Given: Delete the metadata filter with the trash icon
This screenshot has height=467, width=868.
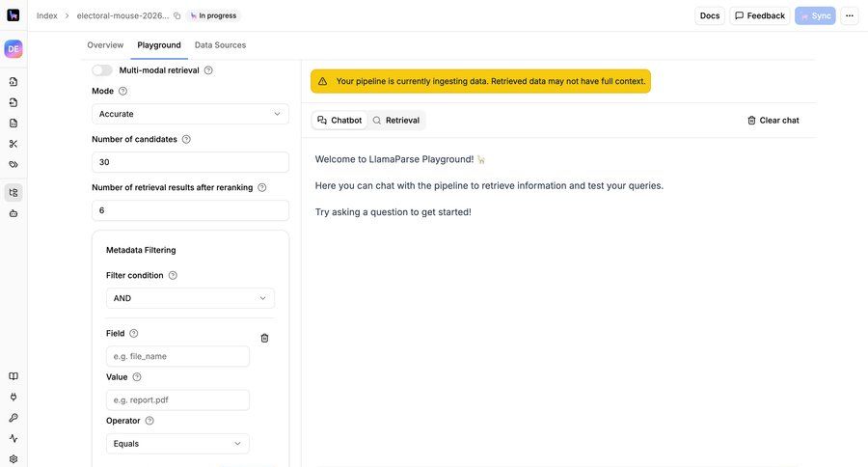Looking at the screenshot, I should pyautogui.click(x=264, y=338).
